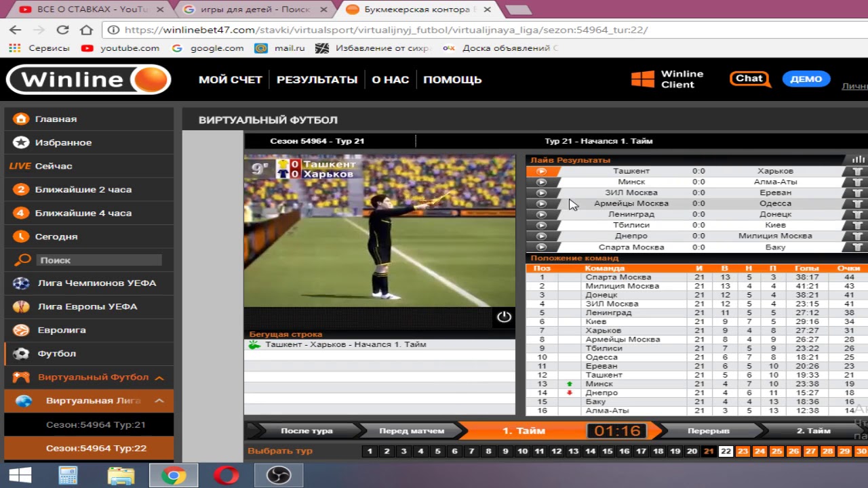The image size is (868, 488).
Task: Play Ленинград - Донецк match stream
Action: click(541, 214)
